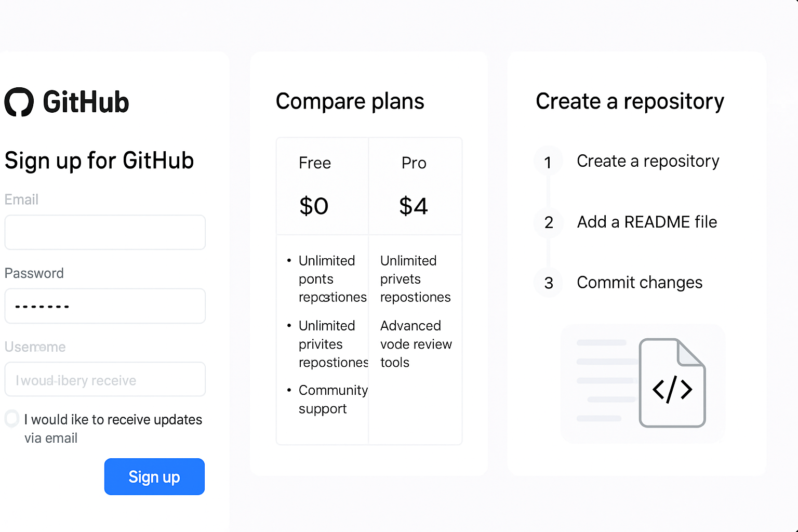Click the Commit changes step
The image size is (798, 532).
tap(640, 283)
